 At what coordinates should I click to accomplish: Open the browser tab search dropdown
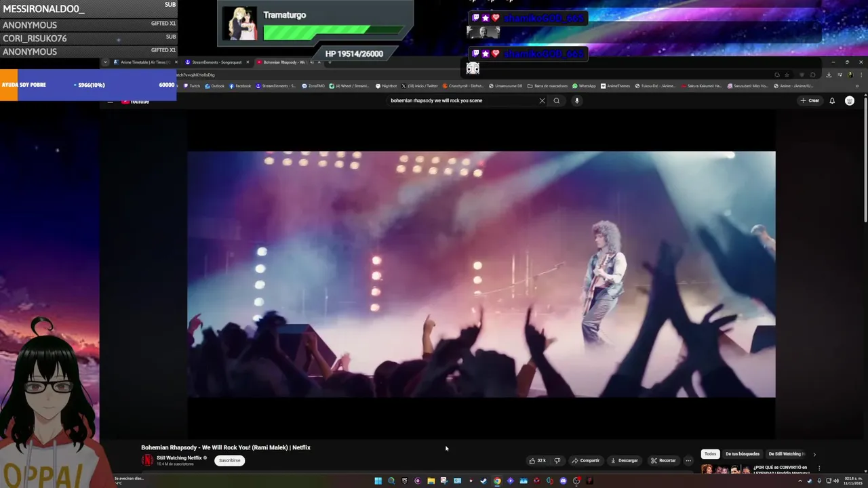pyautogui.click(x=105, y=62)
